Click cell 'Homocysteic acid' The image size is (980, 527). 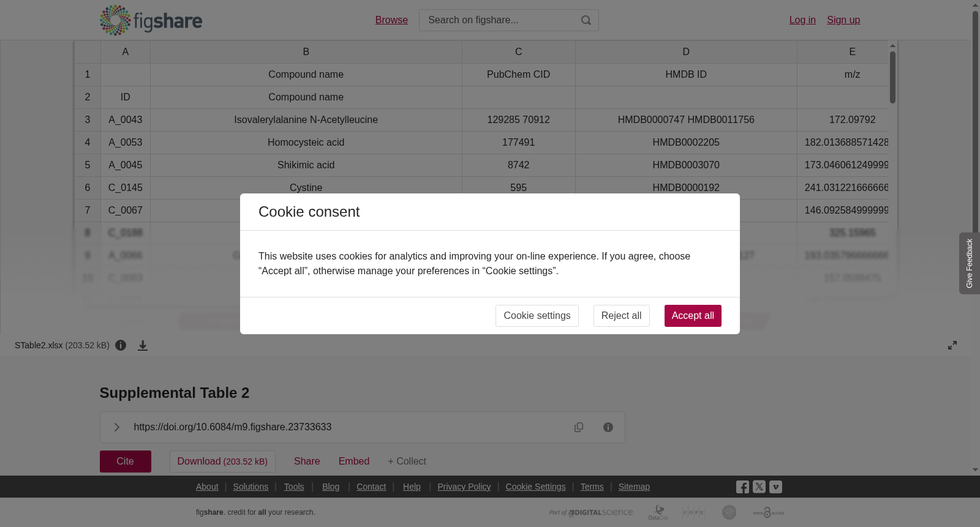pyautogui.click(x=306, y=143)
